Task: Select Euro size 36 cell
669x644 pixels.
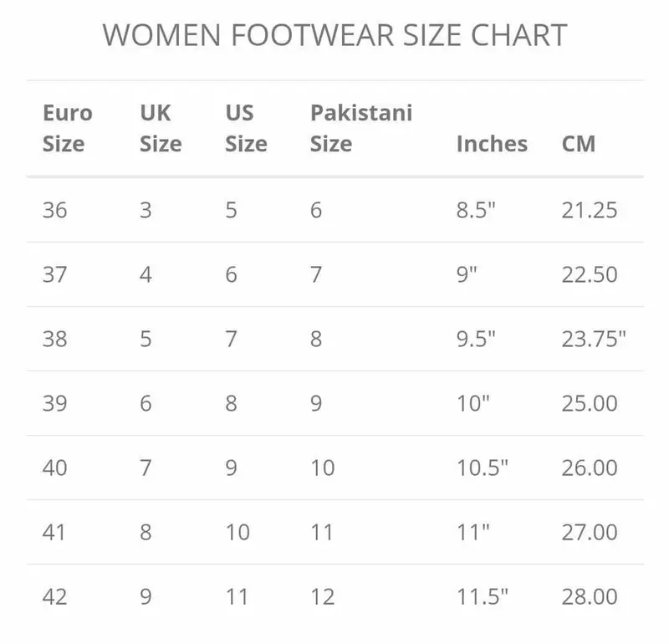Action: tap(55, 209)
